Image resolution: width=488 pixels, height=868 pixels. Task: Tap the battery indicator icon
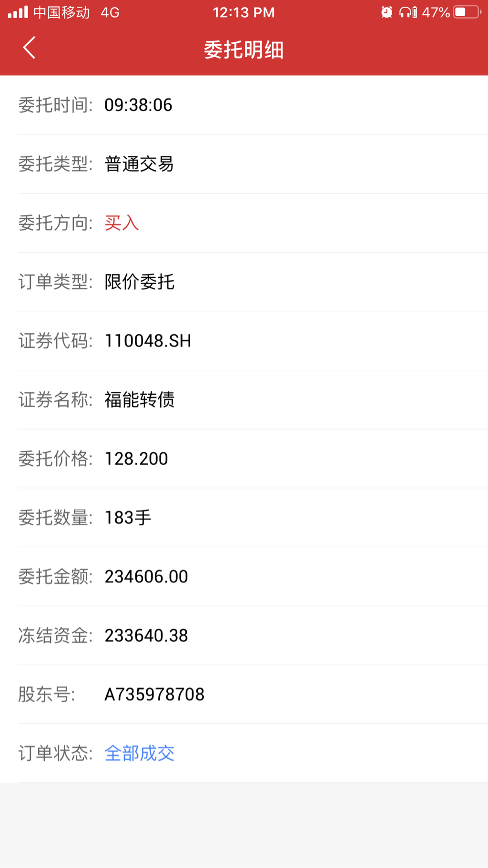point(467,12)
